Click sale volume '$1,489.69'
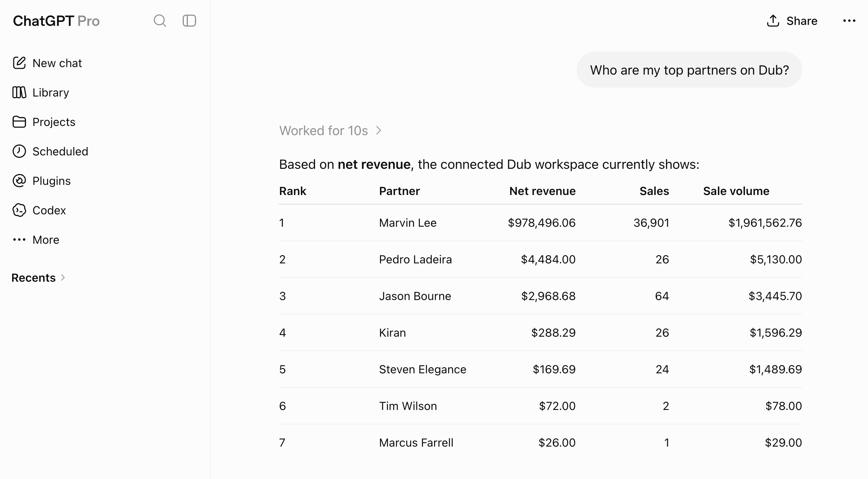 (776, 369)
